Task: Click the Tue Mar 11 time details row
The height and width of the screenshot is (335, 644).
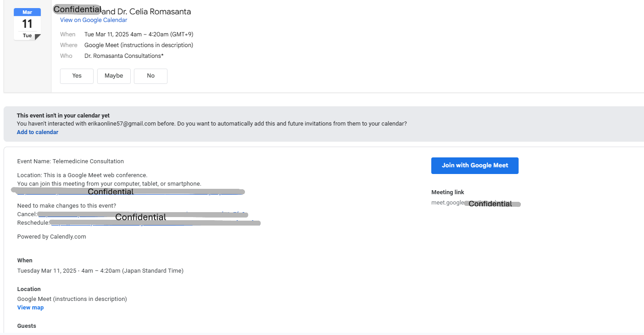Action: pos(138,34)
